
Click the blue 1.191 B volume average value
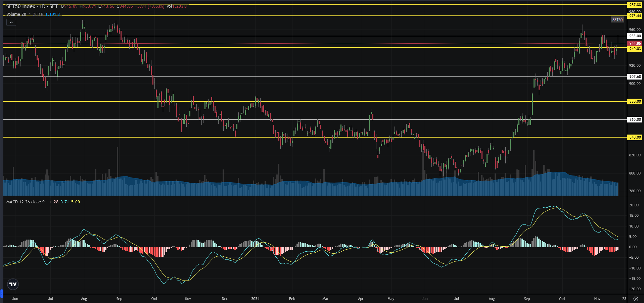[x=52, y=14]
